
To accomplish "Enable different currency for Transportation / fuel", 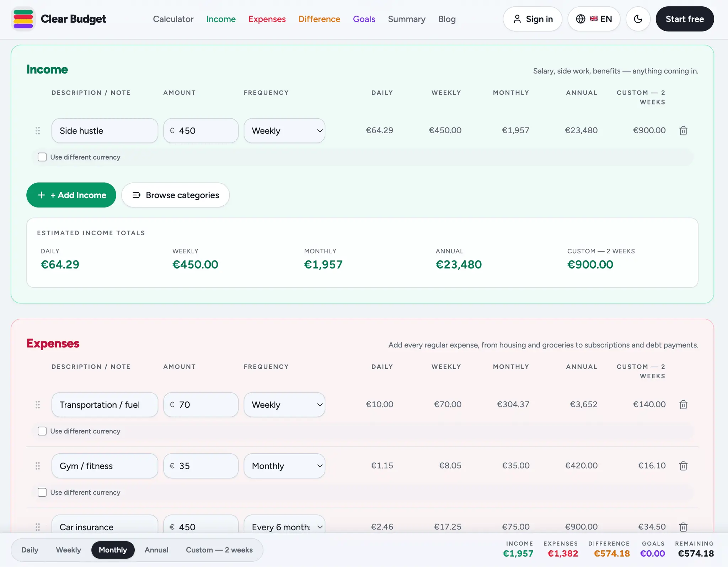I will tap(42, 431).
